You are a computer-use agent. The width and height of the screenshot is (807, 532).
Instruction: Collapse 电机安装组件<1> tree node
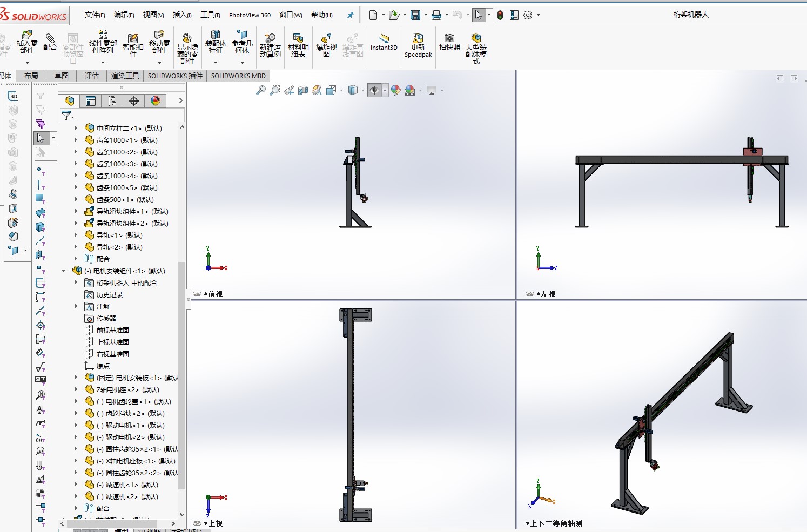coord(64,271)
